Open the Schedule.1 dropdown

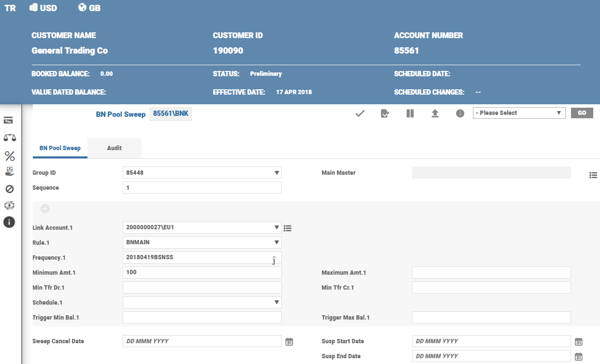(276, 302)
